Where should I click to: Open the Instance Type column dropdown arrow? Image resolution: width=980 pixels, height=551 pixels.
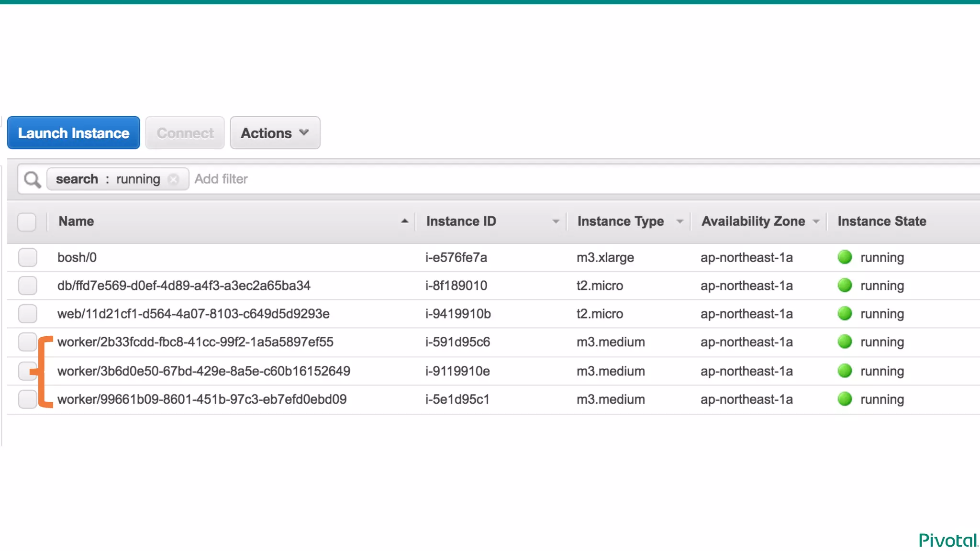click(679, 221)
